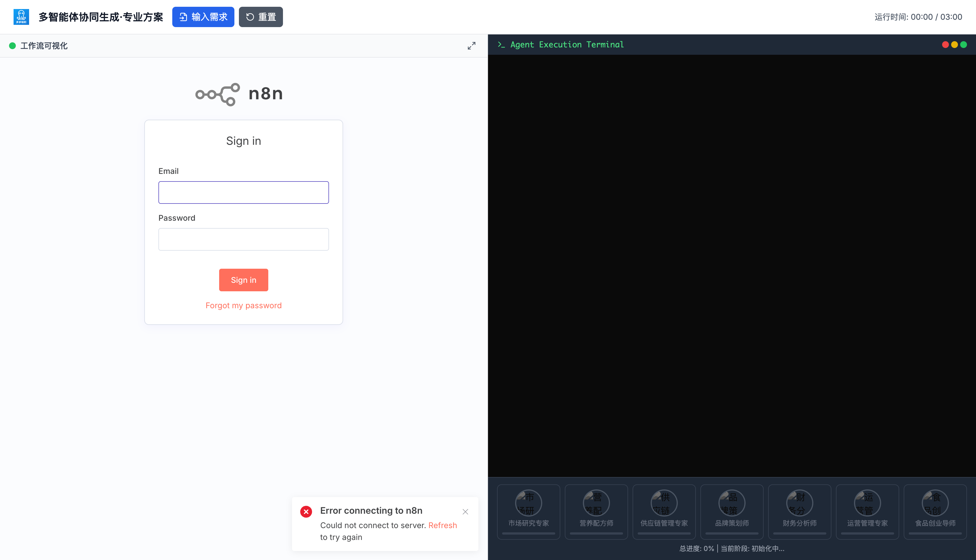
Task: Select the 品牌策划师 agent avatar
Action: click(x=731, y=503)
